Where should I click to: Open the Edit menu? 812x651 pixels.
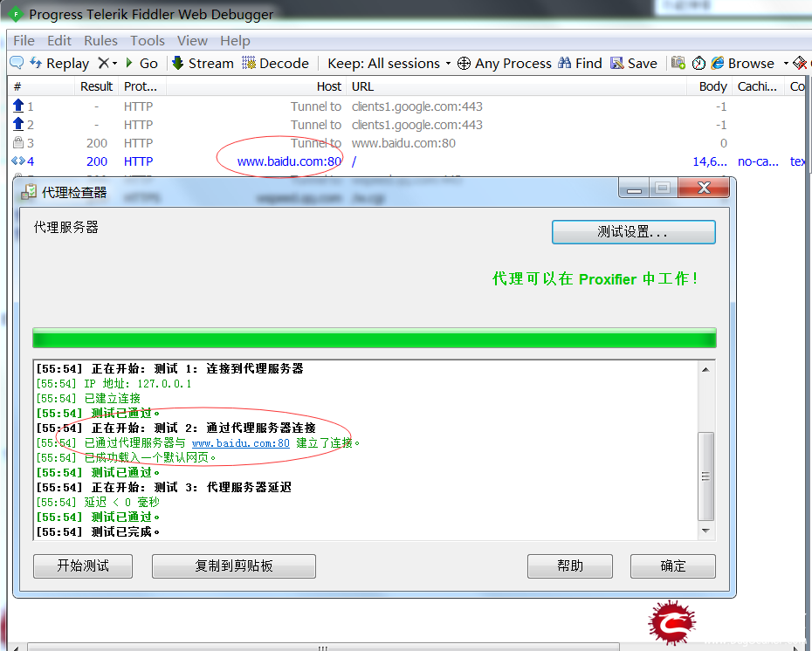point(59,40)
